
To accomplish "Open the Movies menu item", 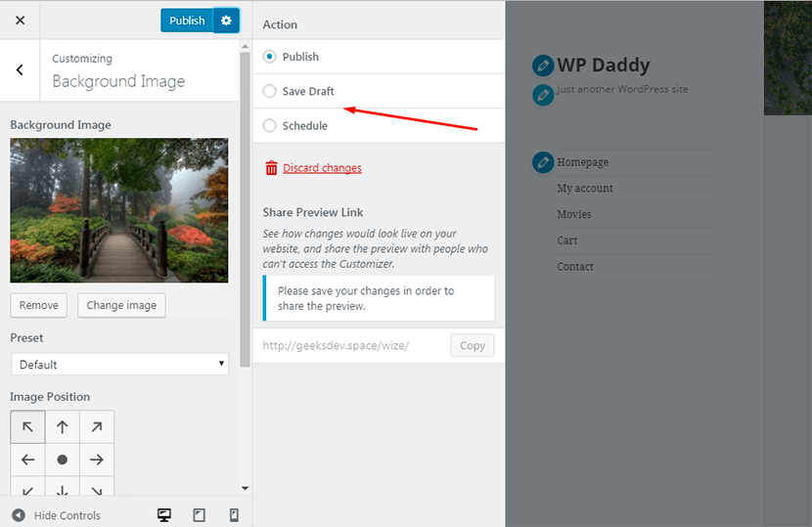I will [x=574, y=214].
